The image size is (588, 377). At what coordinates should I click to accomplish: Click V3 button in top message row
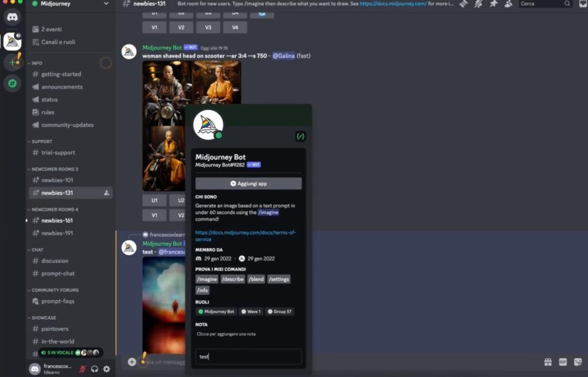point(208,28)
